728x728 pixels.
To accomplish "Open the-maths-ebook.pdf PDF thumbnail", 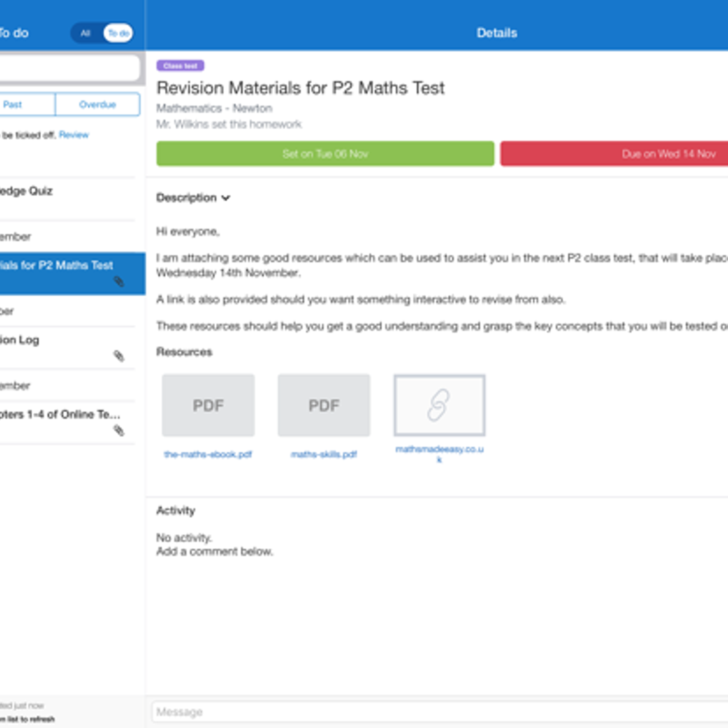I will pyautogui.click(x=208, y=405).
